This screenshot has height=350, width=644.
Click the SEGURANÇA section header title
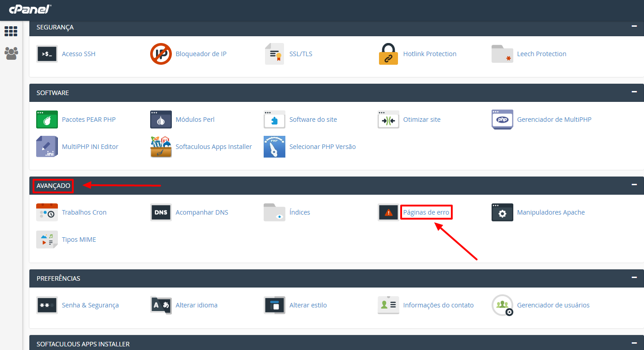(55, 27)
